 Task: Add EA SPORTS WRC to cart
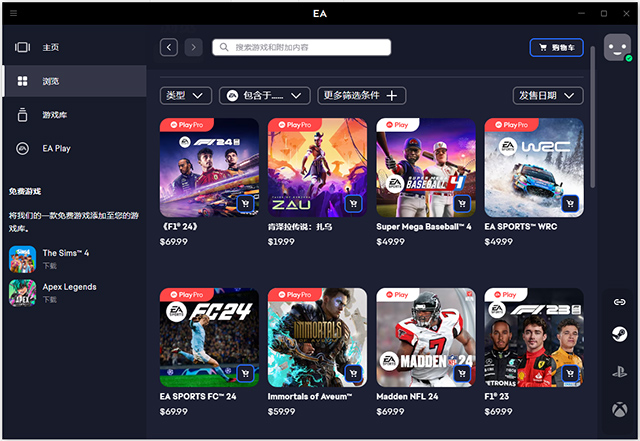point(570,204)
